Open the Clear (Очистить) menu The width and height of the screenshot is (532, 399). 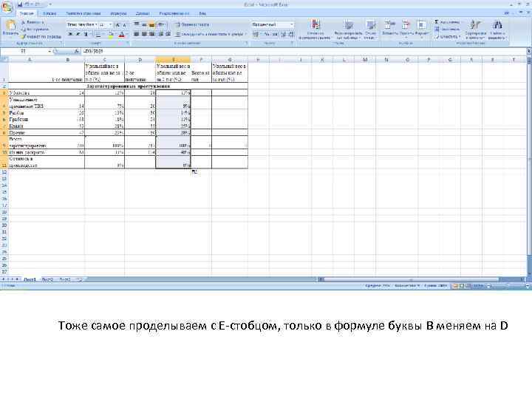coord(447,36)
